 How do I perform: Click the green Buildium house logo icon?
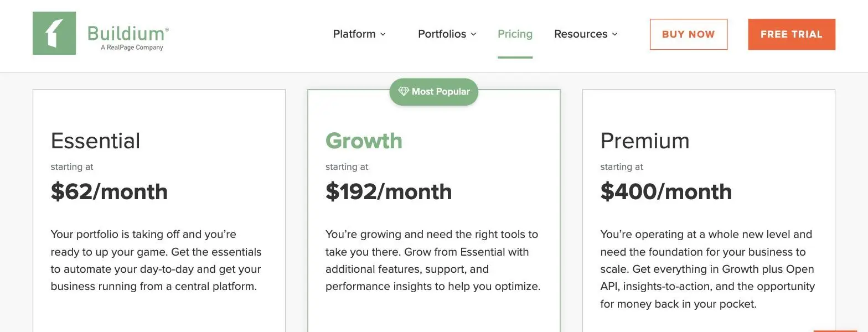[54, 33]
